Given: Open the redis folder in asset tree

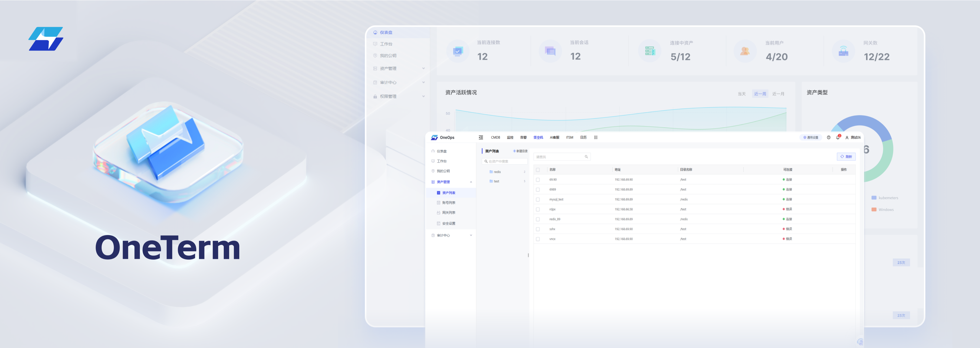Looking at the screenshot, I should tap(497, 172).
